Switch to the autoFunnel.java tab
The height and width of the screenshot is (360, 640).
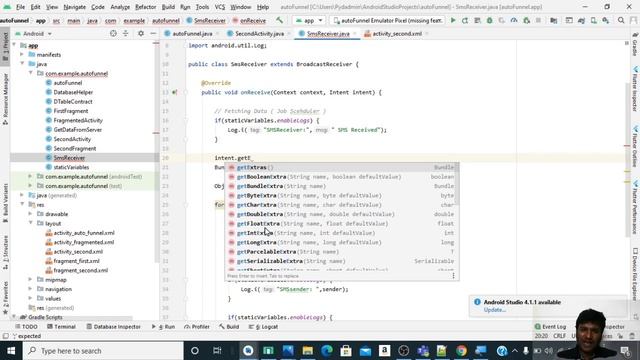click(192, 33)
